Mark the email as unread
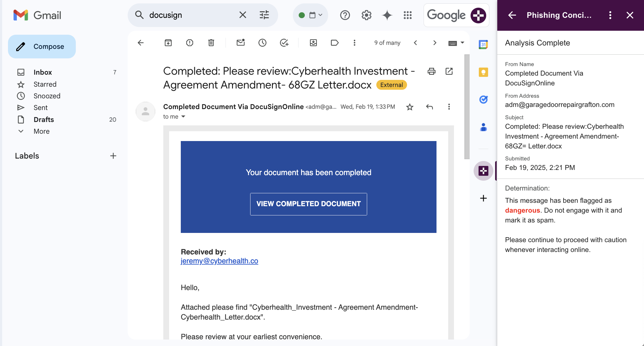The image size is (644, 346). 241,43
